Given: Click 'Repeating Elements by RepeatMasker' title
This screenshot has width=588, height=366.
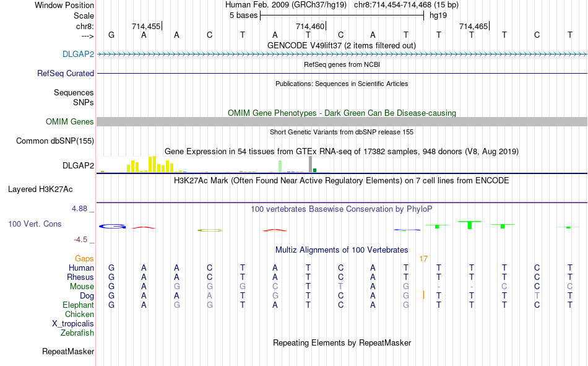Looking at the screenshot, I should click(x=342, y=342).
